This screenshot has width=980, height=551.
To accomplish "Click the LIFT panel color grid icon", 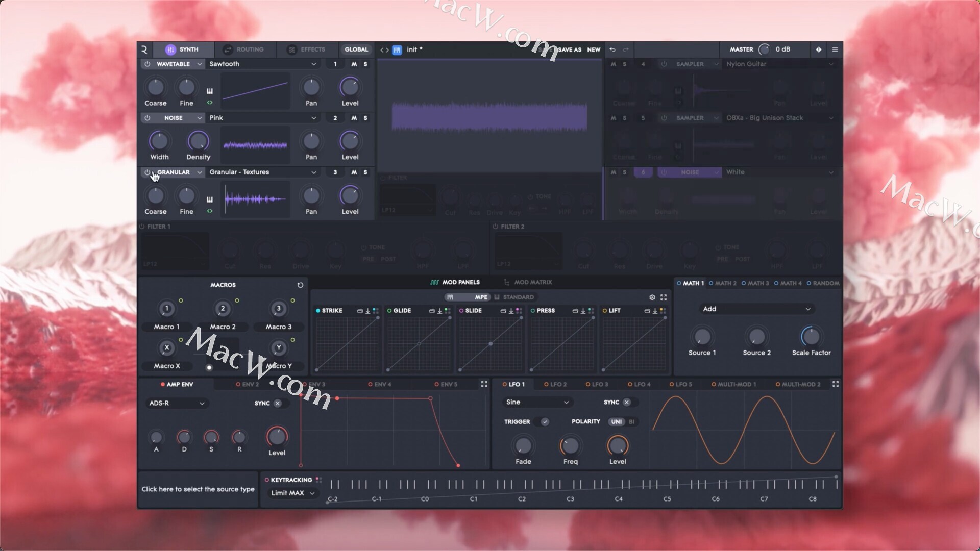I will (663, 311).
